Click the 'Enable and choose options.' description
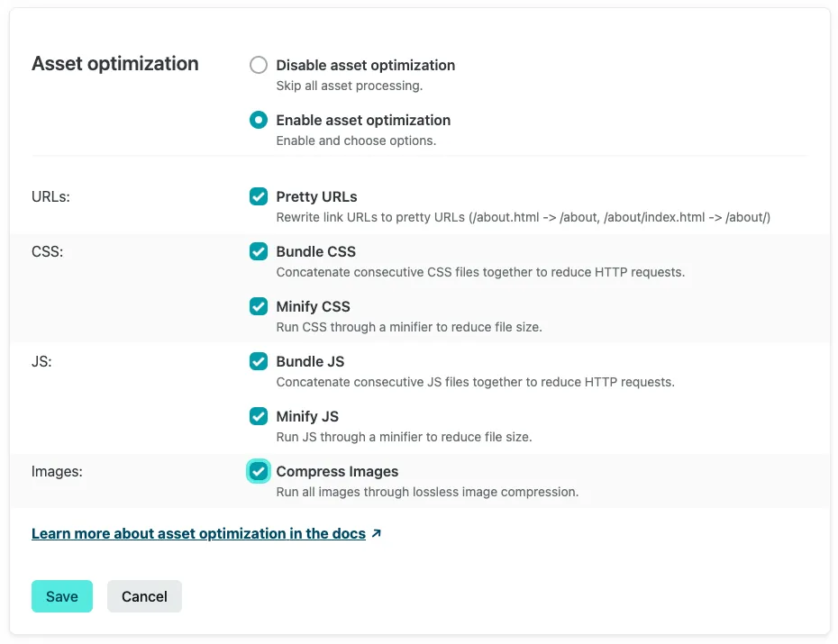 pos(356,141)
